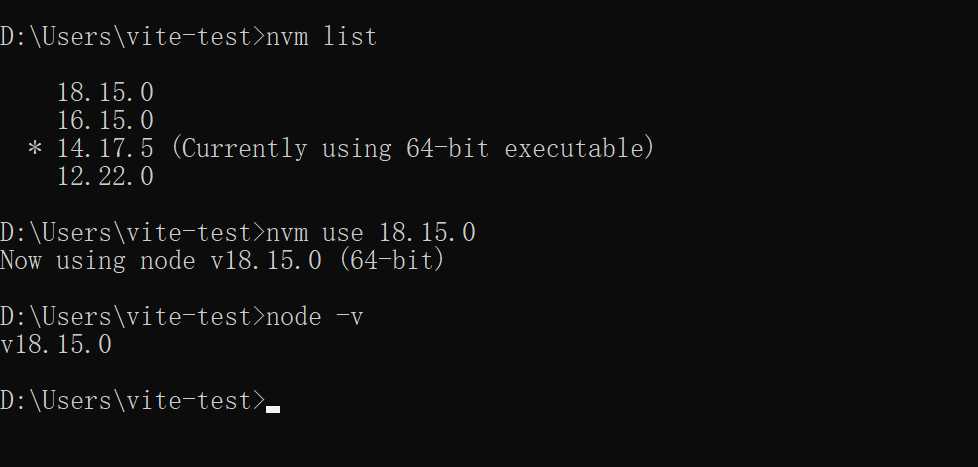Click the prompt path before "node -v"

(x=132, y=317)
